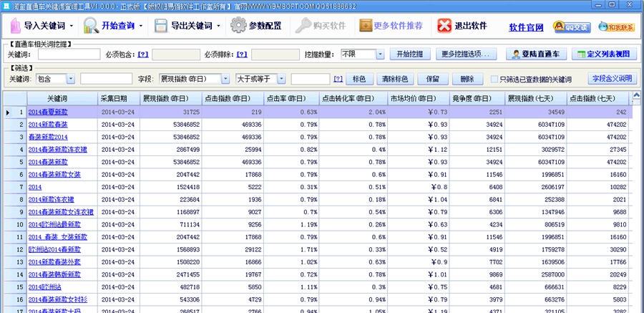This screenshot has height=313, width=644.
Task: Expand the 挖掘数量 不限 combo box
Action: [380, 54]
